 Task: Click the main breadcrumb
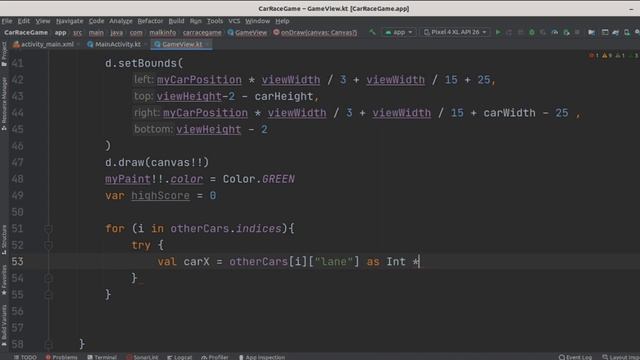click(x=96, y=32)
